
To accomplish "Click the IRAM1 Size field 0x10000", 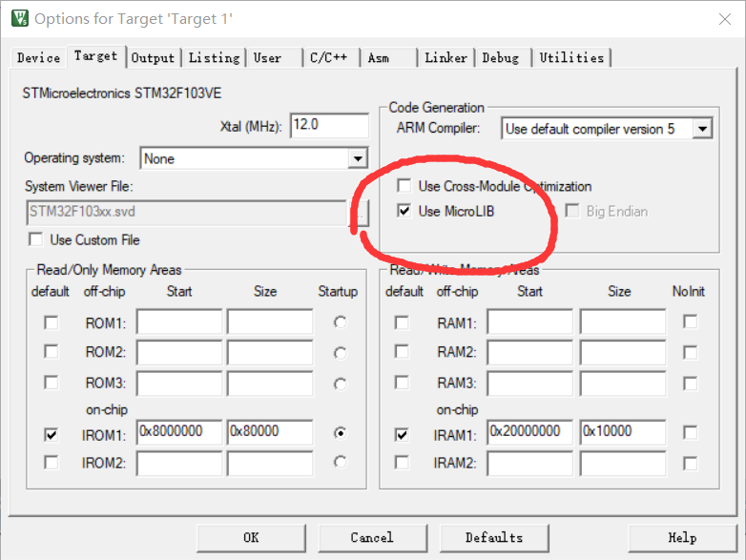I will (x=623, y=432).
